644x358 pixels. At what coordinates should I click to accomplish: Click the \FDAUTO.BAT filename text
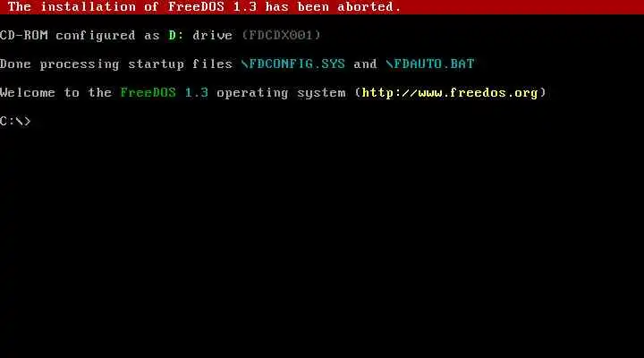pyautogui.click(x=430, y=64)
